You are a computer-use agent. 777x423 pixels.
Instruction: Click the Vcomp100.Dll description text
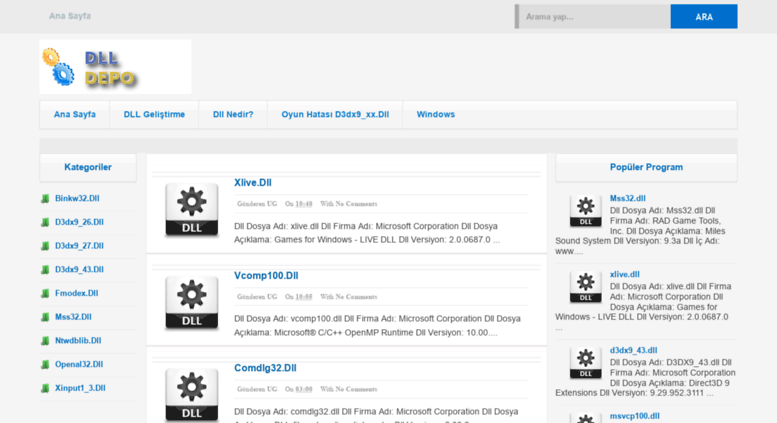377,325
